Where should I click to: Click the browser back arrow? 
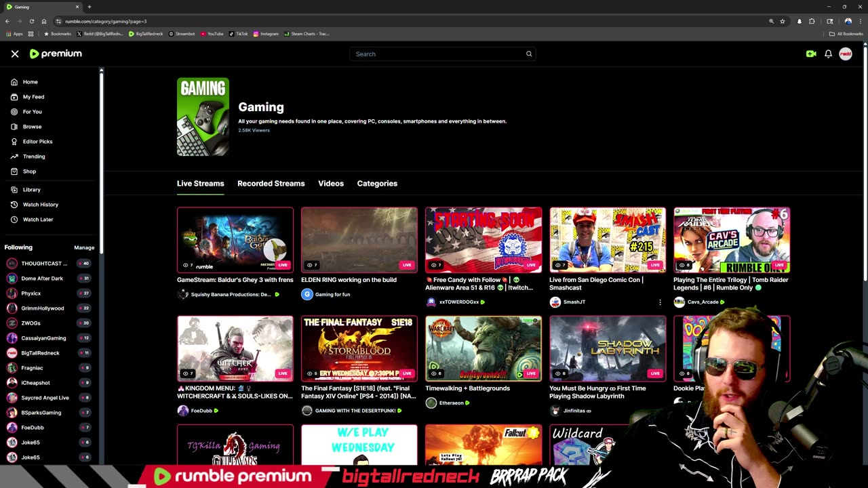(x=7, y=21)
